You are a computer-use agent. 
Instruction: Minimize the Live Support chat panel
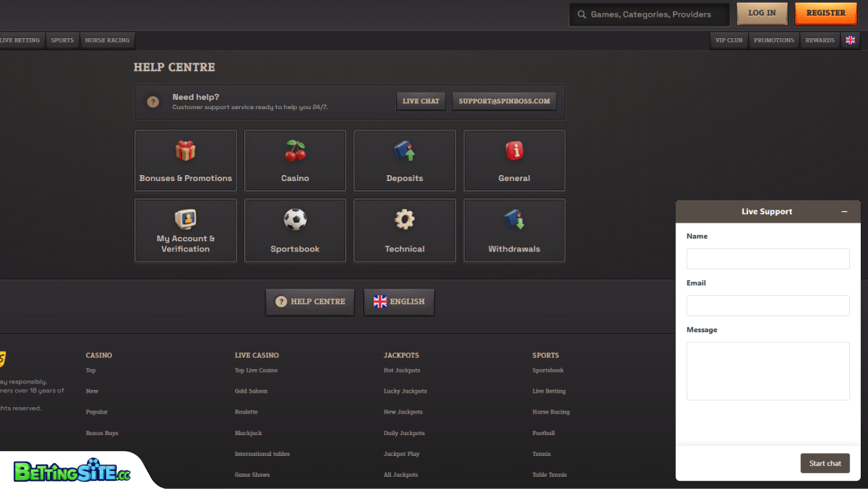point(844,212)
